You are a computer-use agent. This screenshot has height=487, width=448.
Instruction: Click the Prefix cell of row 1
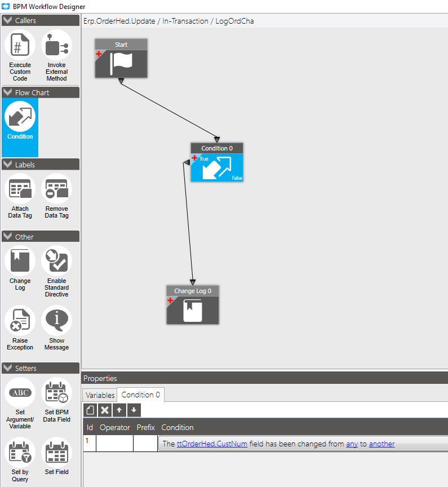tap(145, 443)
